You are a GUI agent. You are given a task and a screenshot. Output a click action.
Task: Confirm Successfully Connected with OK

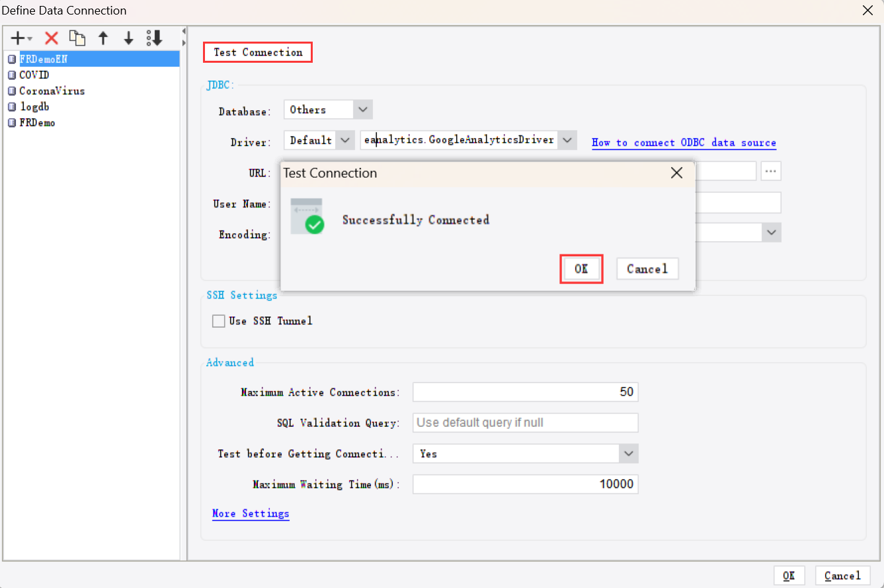coord(581,268)
